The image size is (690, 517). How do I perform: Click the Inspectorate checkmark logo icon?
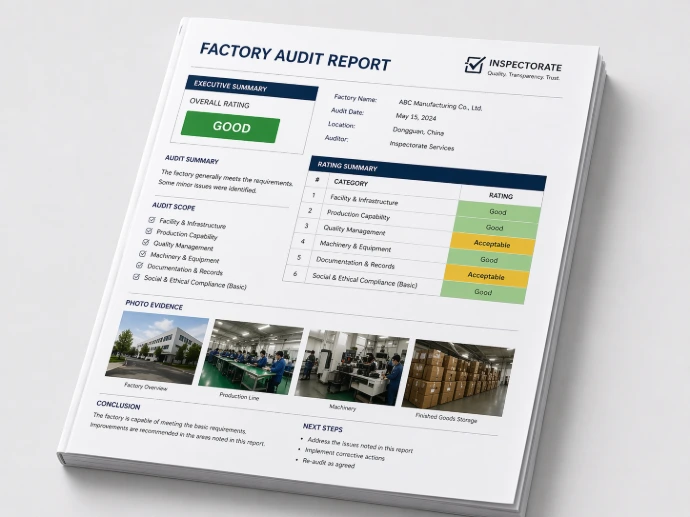click(474, 65)
